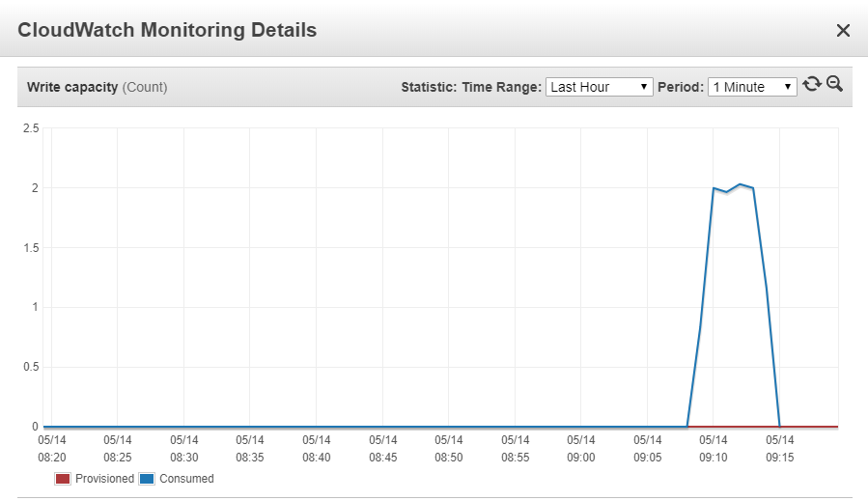
Task: Click the 2.5 y-axis value
Action: tap(31, 128)
